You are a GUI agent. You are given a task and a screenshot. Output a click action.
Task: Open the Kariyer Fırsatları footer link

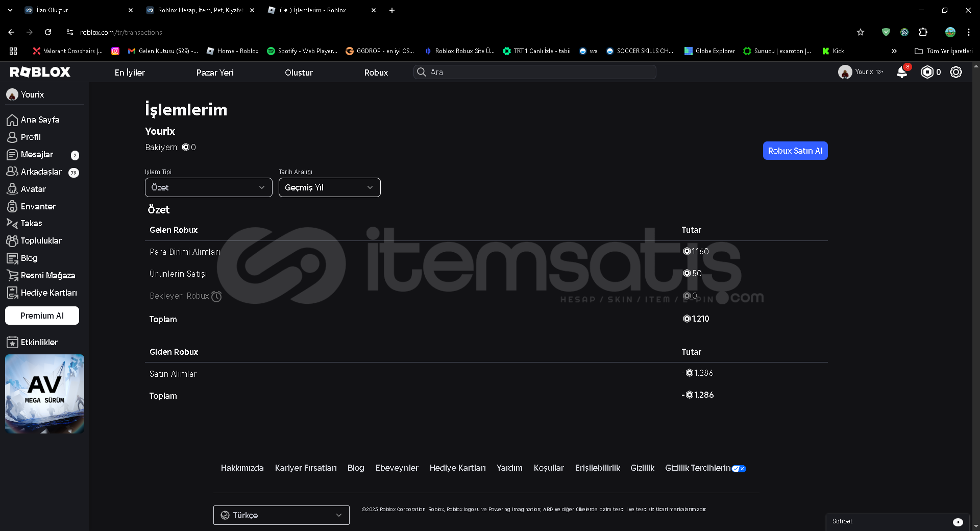click(306, 468)
